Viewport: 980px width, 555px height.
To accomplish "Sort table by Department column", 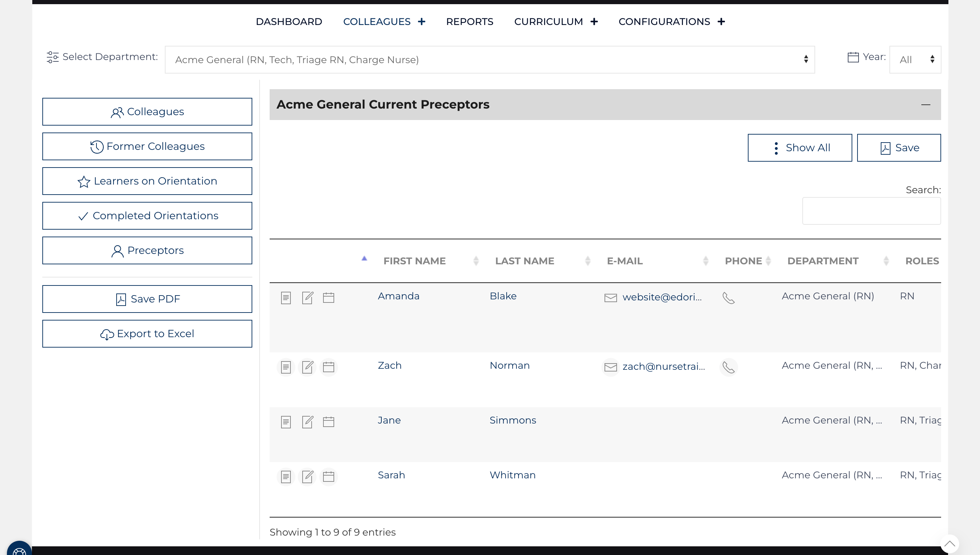I will pos(822,261).
